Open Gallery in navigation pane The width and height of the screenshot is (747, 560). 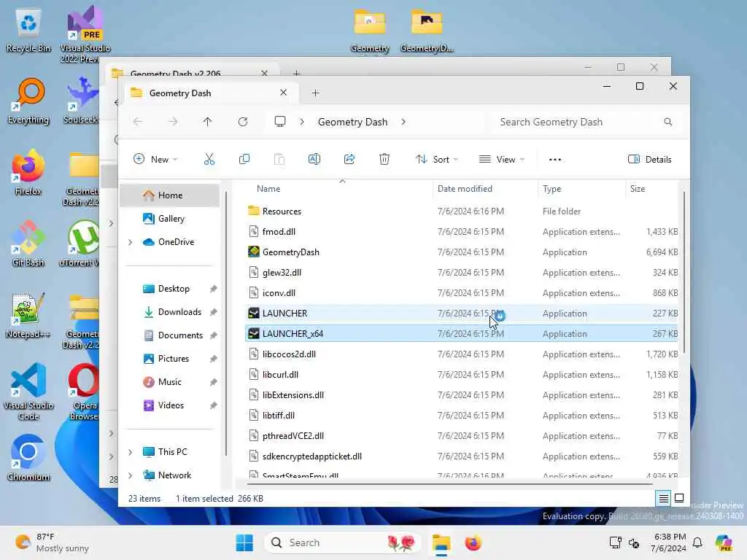coord(171,219)
